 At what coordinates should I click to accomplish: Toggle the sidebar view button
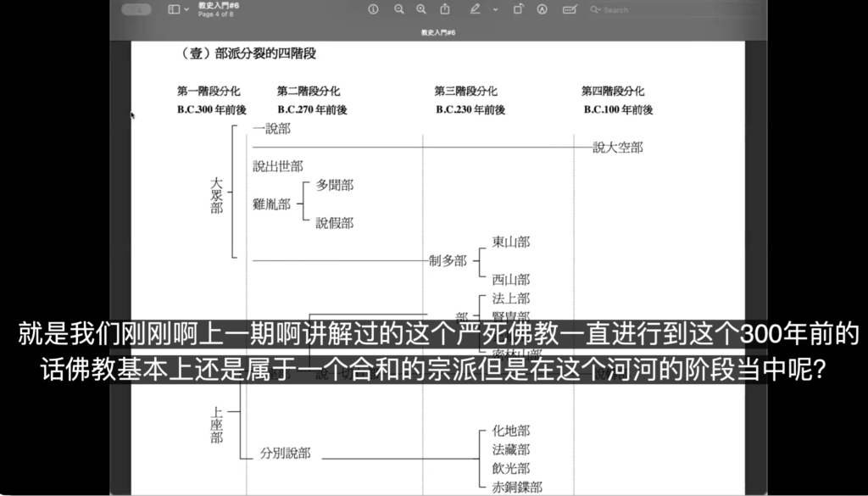coord(174,9)
